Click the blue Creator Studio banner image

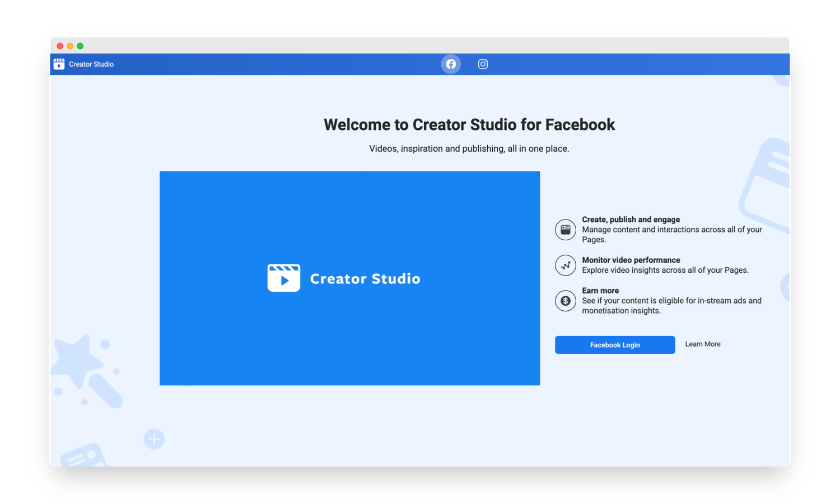click(350, 278)
